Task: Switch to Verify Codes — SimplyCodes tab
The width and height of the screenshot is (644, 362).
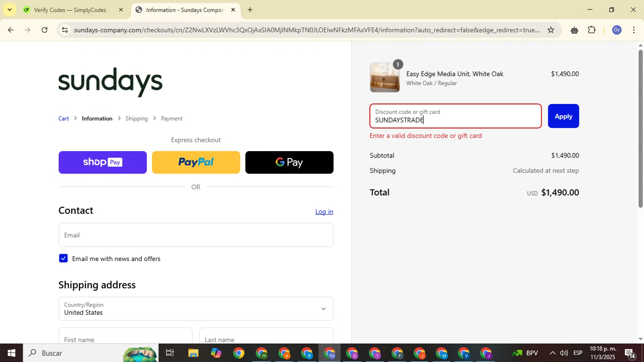Action: point(70,10)
